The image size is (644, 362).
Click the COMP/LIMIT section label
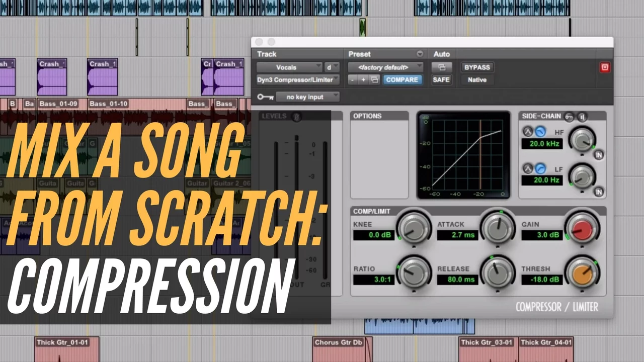[x=371, y=211]
